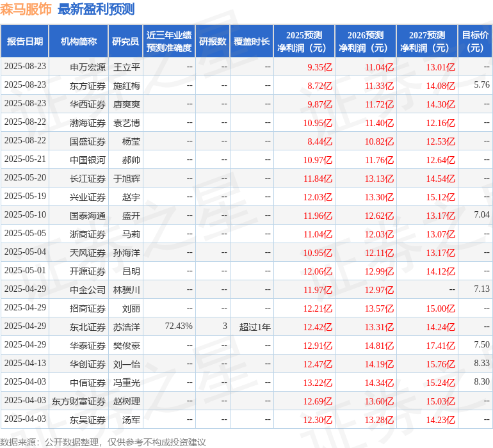Click the 近三年业绩预测准确度 header
Image resolution: width=493 pixels, height=448 pixels.
[x=169, y=42]
